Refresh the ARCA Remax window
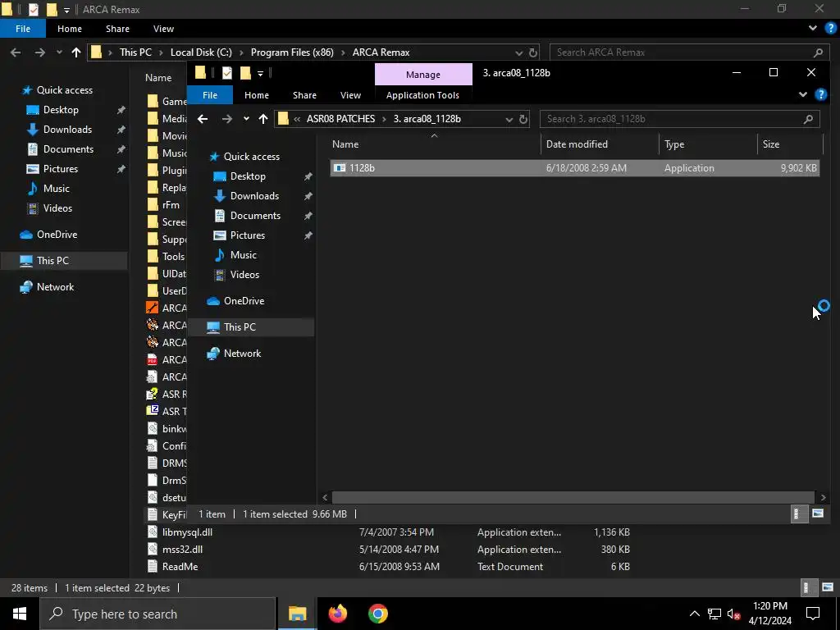 pos(533,52)
